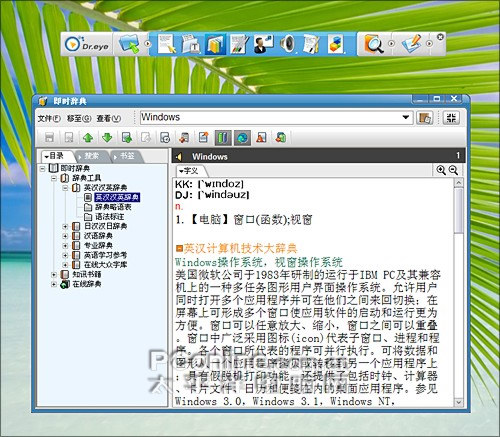The image size is (500, 437).
Task: Click the brown book icon beside search box
Action: [x=425, y=118]
